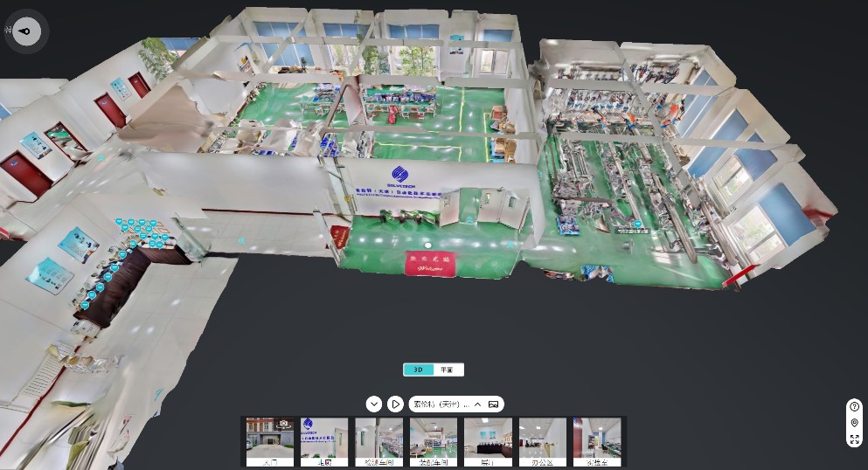868x470 pixels.
Task: Open the scene title dropdown text
Action: [x=441, y=404]
